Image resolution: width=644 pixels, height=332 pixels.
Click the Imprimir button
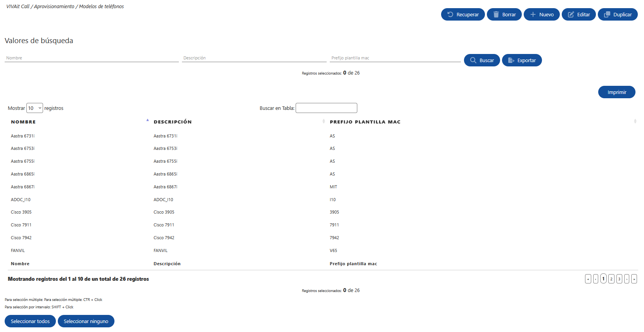tap(616, 92)
